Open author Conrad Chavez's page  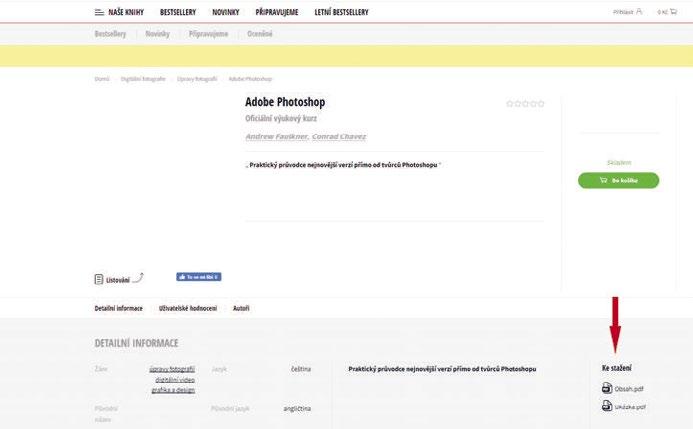click(339, 137)
